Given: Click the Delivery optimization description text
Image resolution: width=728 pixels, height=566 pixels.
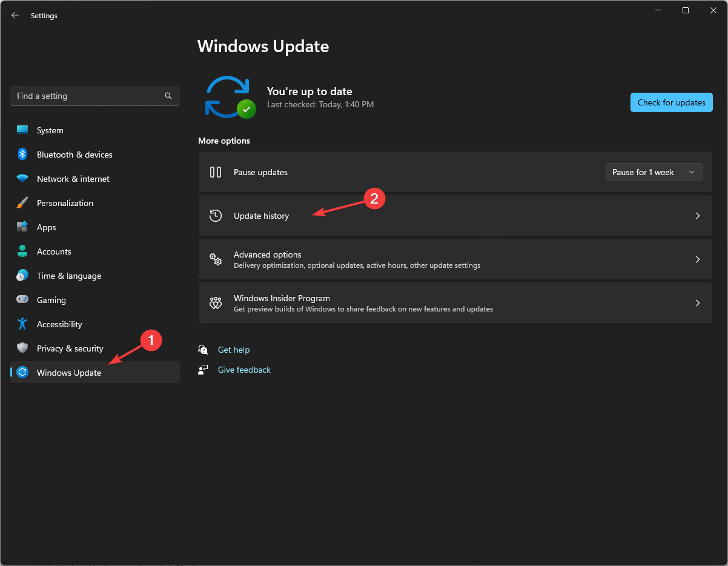Looking at the screenshot, I should 357,265.
